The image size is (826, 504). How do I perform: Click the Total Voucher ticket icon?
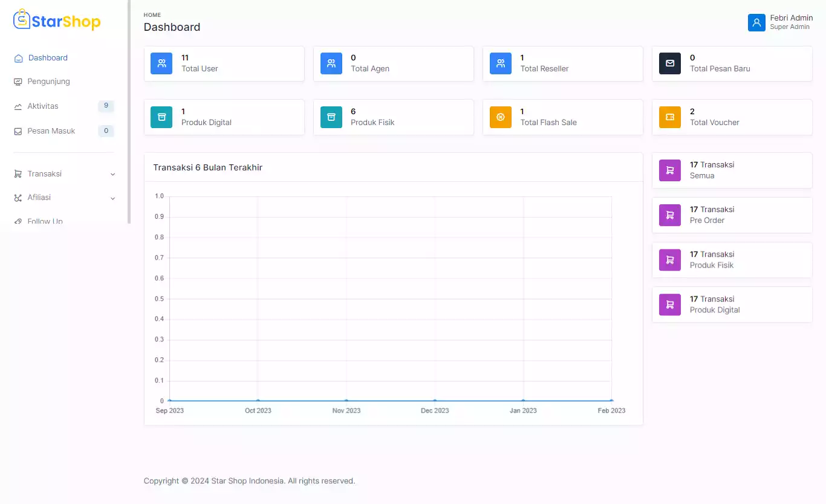670,117
